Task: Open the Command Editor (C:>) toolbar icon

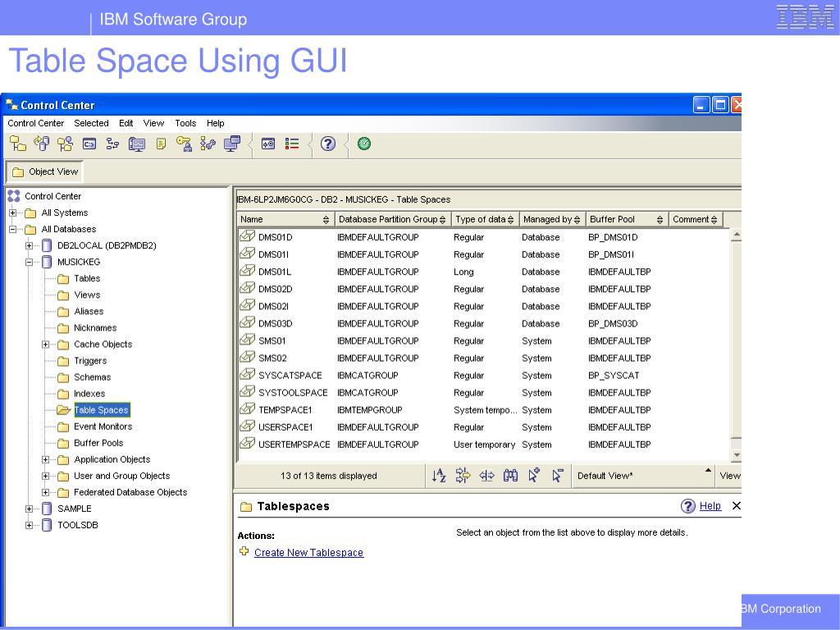Action: 89,144
